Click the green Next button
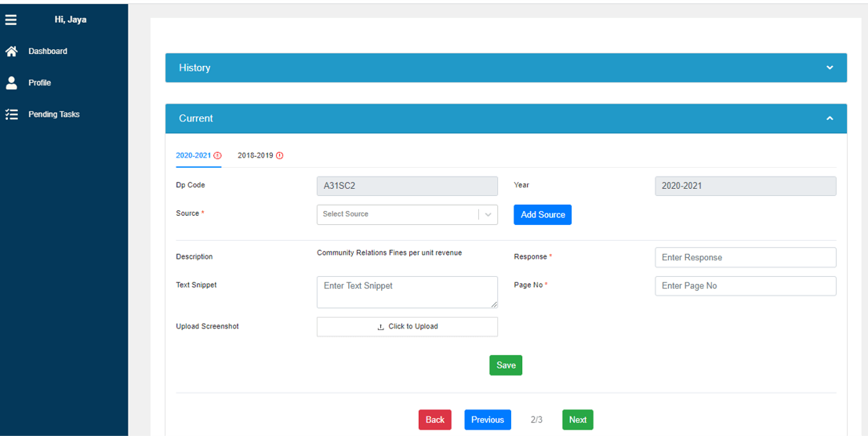The height and width of the screenshot is (436, 868). [578, 420]
